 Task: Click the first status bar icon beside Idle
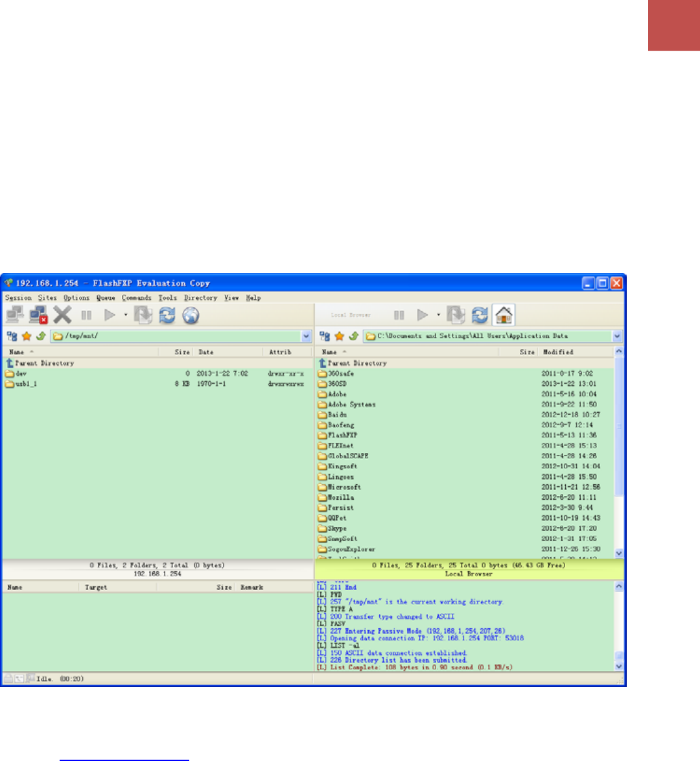[x=8, y=679]
